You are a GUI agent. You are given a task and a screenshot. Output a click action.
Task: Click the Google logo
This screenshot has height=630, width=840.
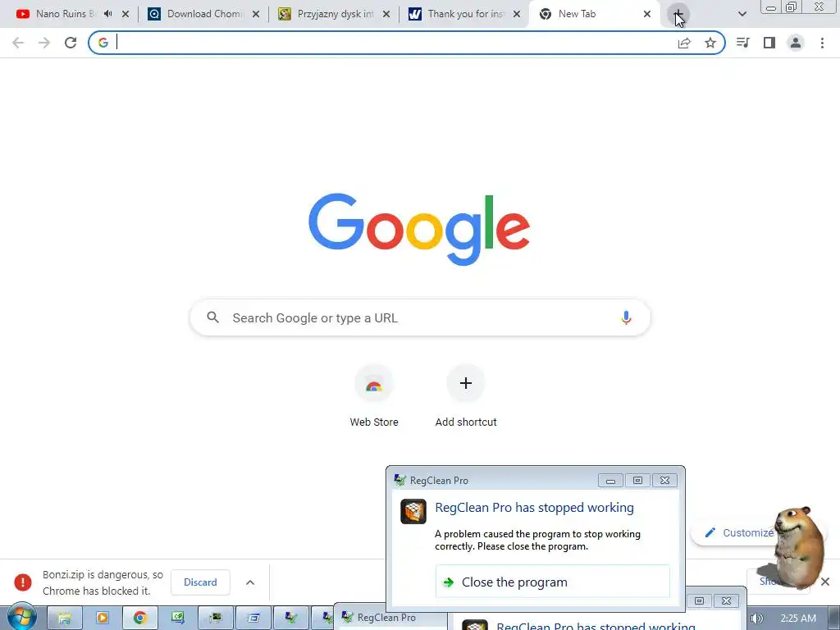[419, 230]
